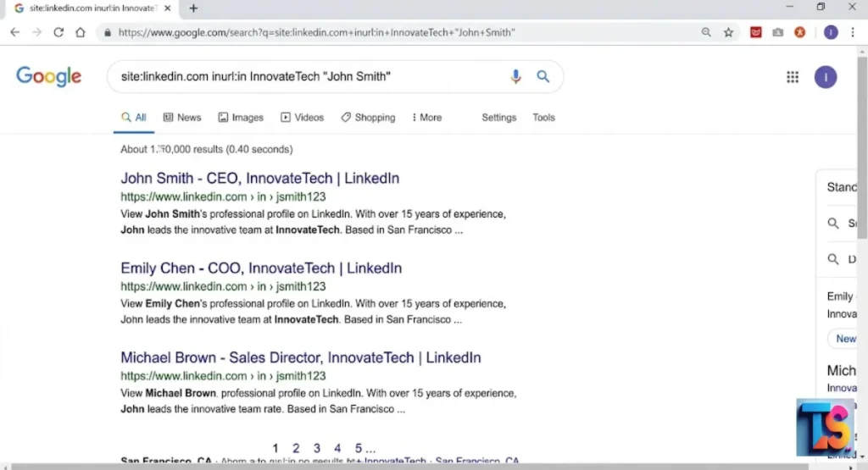Open the orange circular extension icon
Image resolution: width=868 pixels, height=470 pixels.
coord(800,32)
